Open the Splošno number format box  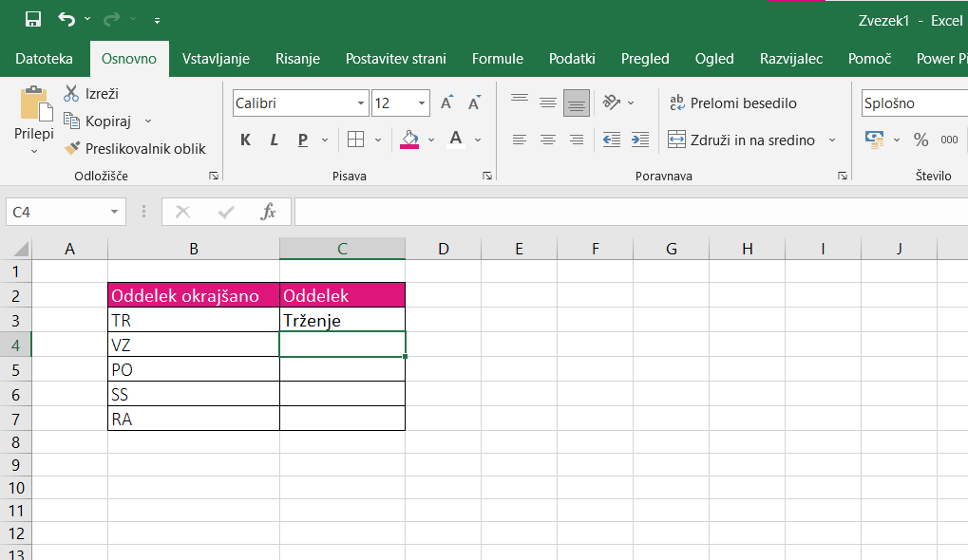click(914, 103)
